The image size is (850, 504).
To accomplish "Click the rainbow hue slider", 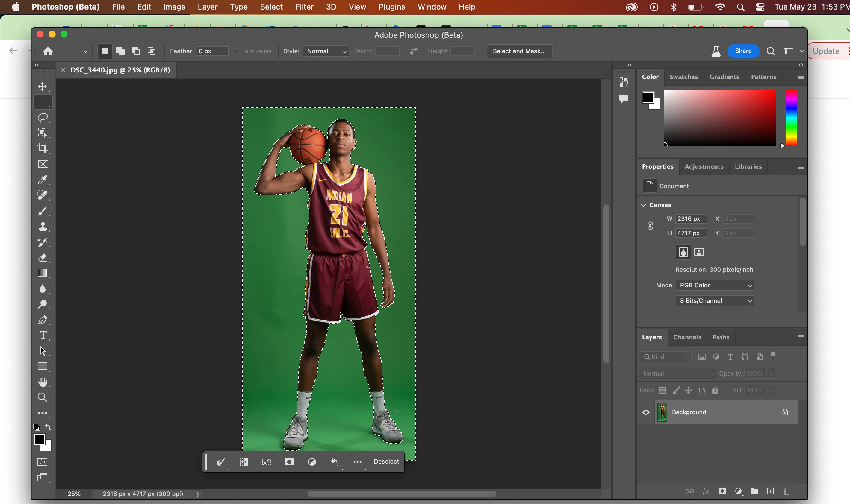I will pyautogui.click(x=791, y=118).
